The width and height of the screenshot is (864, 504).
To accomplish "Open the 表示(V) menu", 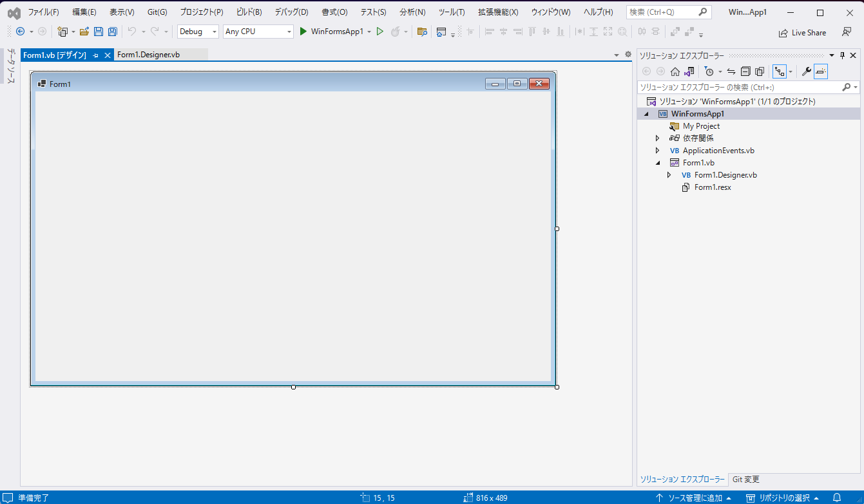I will pos(122,12).
